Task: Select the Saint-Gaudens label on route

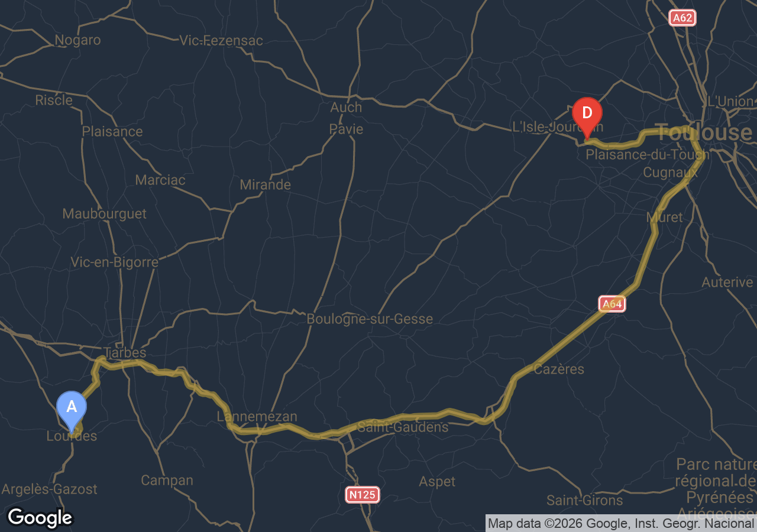Action: click(403, 427)
